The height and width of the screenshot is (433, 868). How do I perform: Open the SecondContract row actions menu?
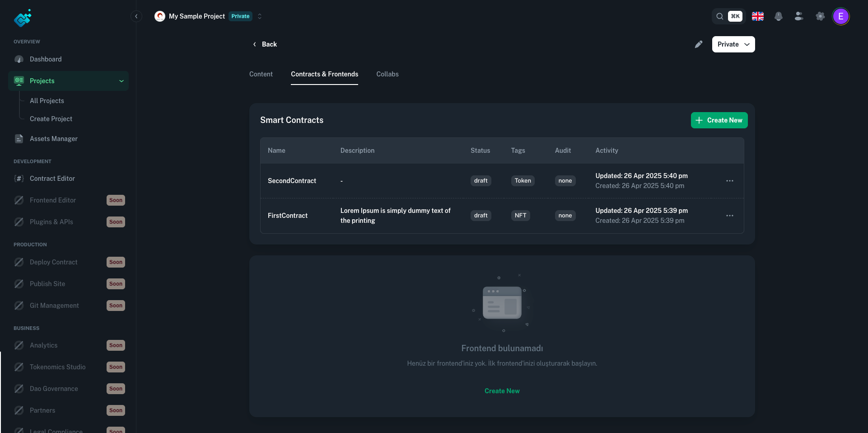tap(730, 181)
